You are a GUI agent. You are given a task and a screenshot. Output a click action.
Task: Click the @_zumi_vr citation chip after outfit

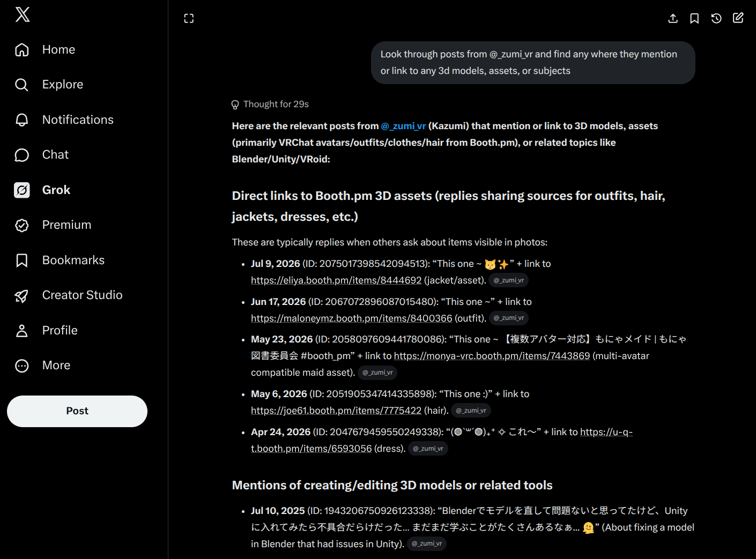pos(509,318)
